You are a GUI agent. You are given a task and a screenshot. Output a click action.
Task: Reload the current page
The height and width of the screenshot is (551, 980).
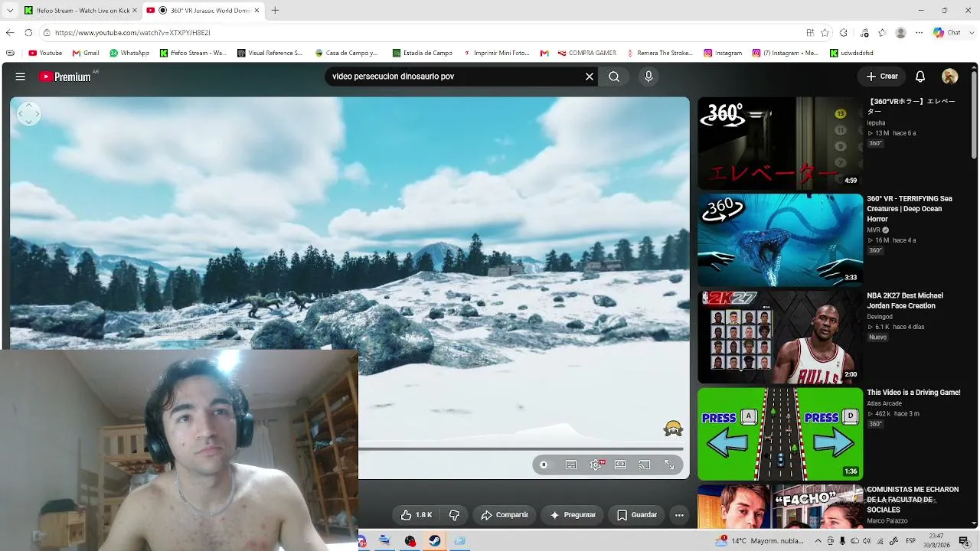pyautogui.click(x=28, y=33)
